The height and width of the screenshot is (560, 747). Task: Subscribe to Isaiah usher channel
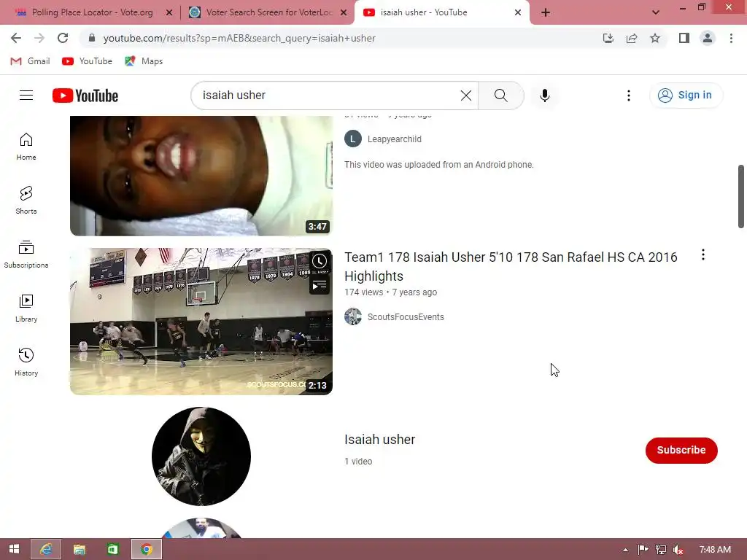(681, 450)
